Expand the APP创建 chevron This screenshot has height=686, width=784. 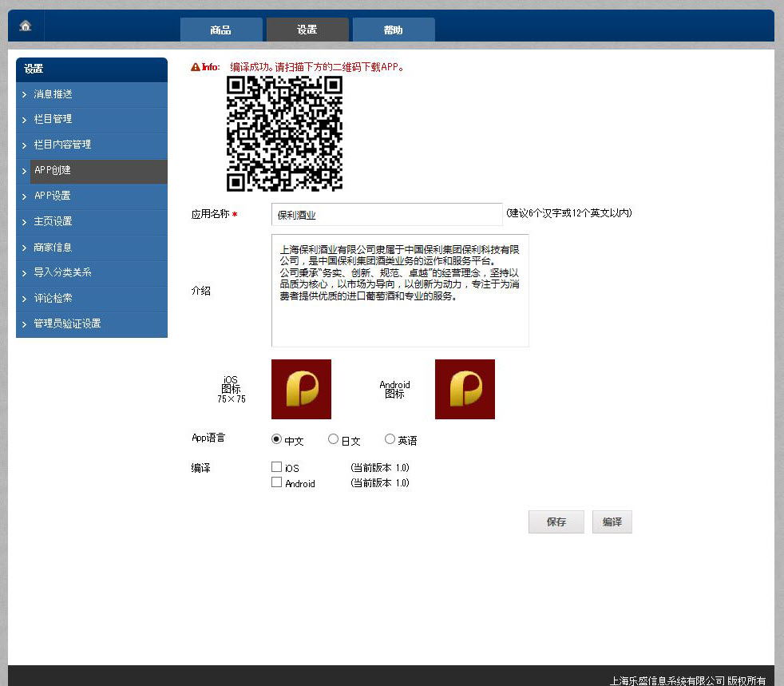coord(24,171)
